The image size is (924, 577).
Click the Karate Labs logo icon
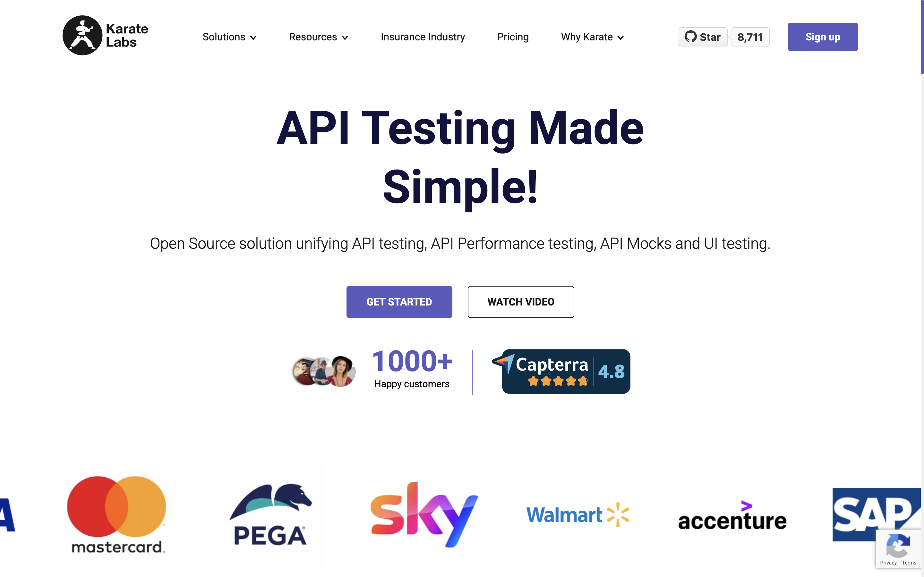pyautogui.click(x=82, y=36)
